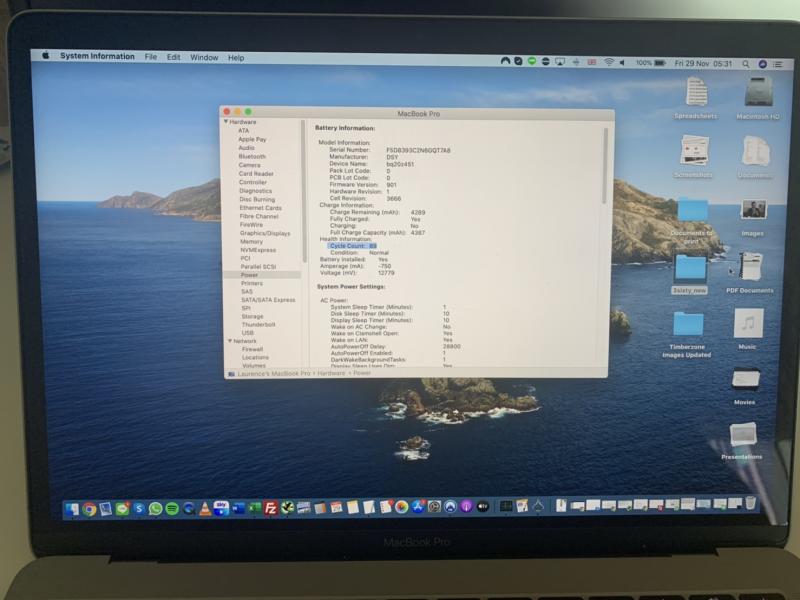Activate Siri from the menu bar
This screenshot has height=600, width=800.
[x=763, y=64]
